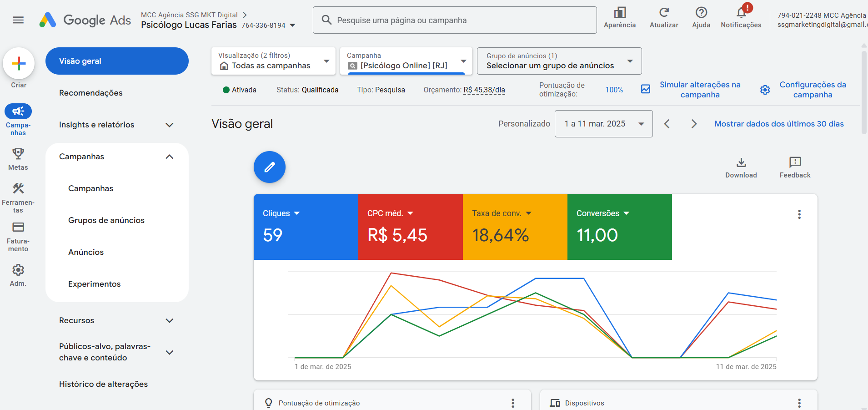Click the red CPC méd. scorecard tile

[x=411, y=227]
